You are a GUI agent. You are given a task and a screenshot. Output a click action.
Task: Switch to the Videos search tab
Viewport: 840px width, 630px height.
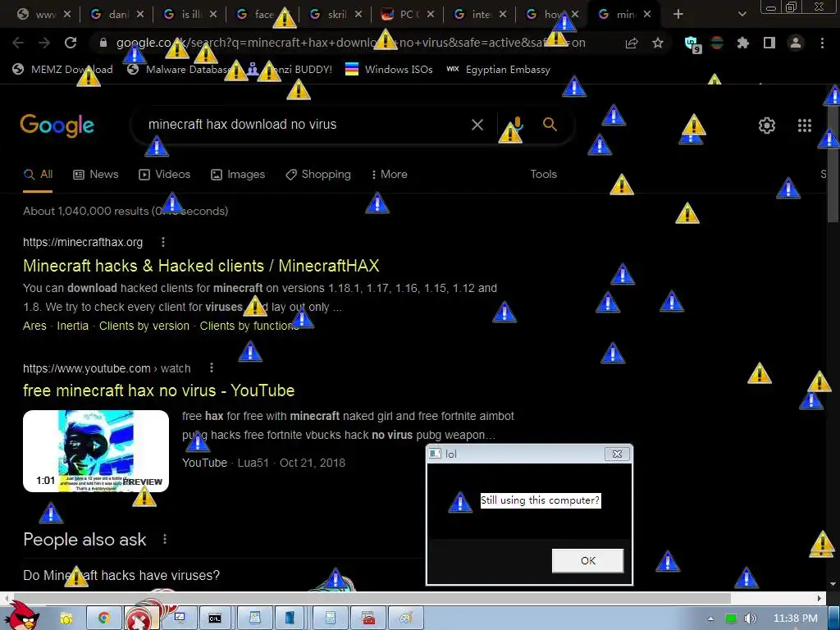tap(164, 174)
